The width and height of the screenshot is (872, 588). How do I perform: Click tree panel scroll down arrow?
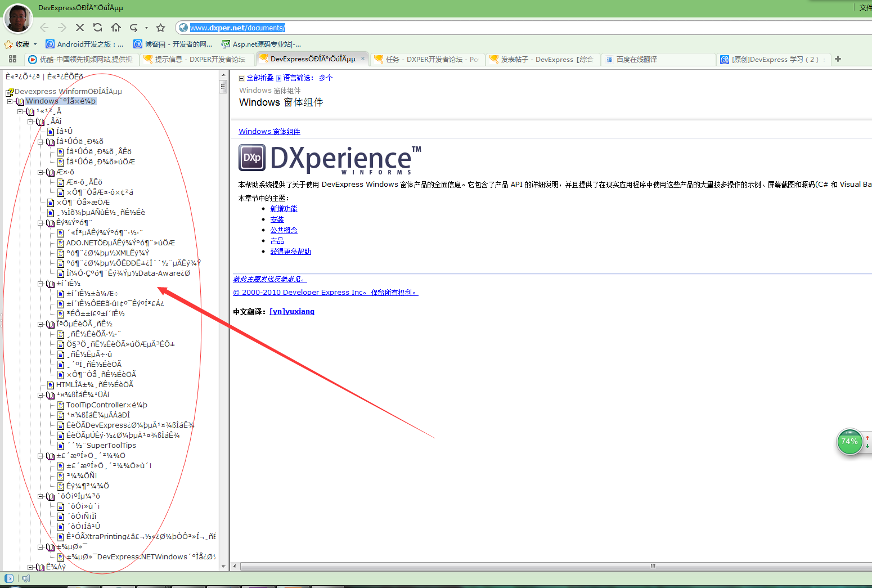[223, 567]
